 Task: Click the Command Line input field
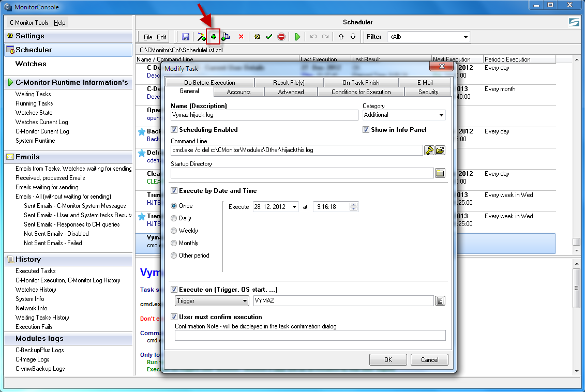(x=297, y=150)
